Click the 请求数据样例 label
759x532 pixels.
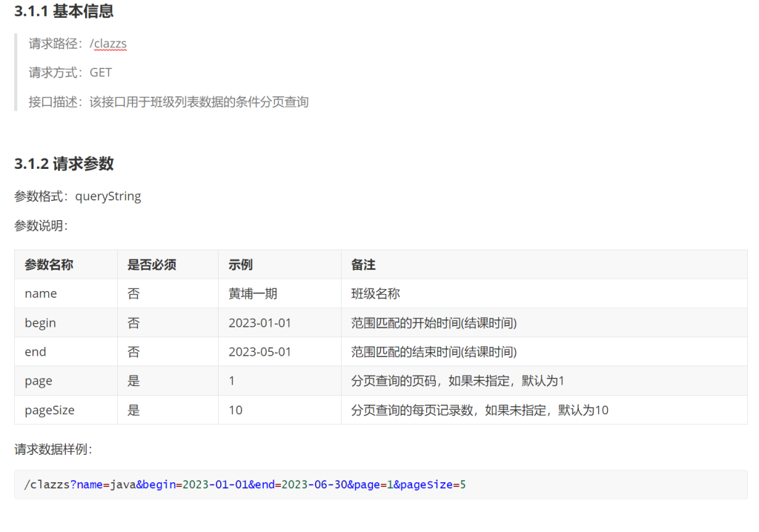tap(53, 449)
